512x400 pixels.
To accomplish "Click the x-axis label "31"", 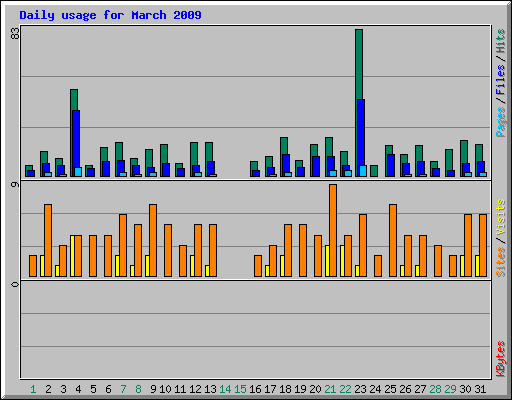I will coord(480,389).
